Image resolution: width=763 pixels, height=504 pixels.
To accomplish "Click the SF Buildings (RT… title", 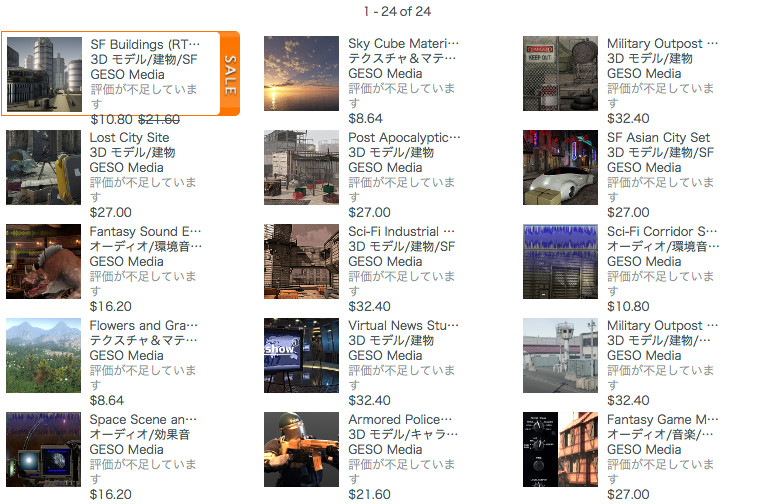I will coord(145,44).
